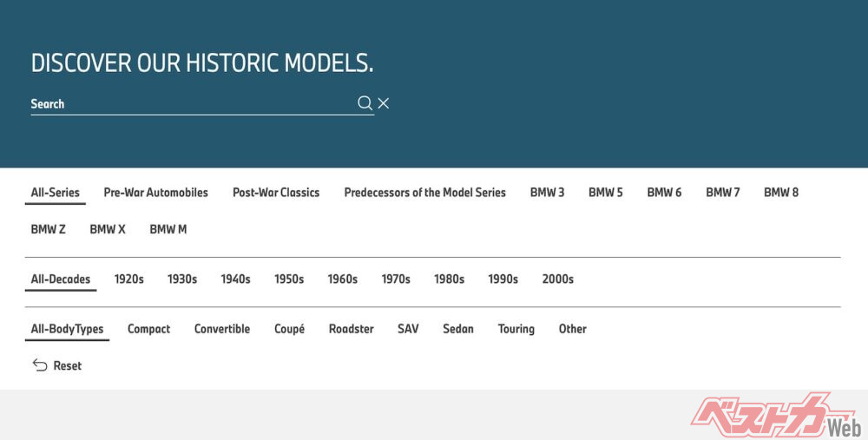Filter by the BMW 3 series

click(x=547, y=193)
